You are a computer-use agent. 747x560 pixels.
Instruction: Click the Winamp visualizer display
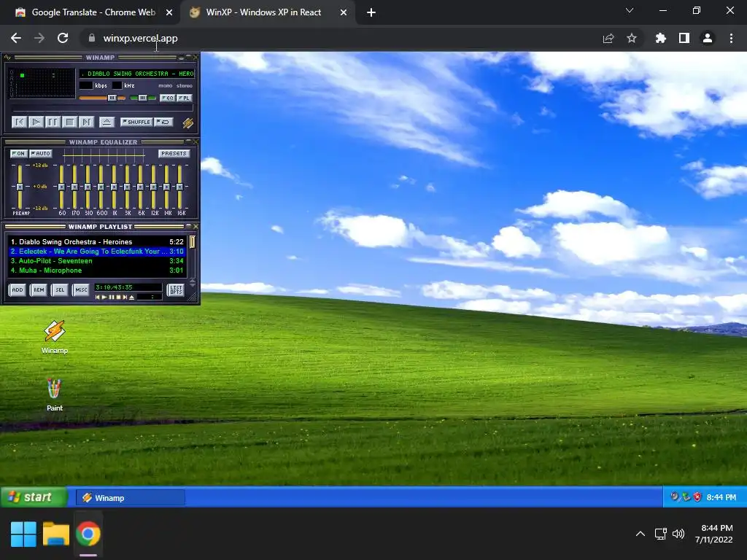(x=42, y=83)
